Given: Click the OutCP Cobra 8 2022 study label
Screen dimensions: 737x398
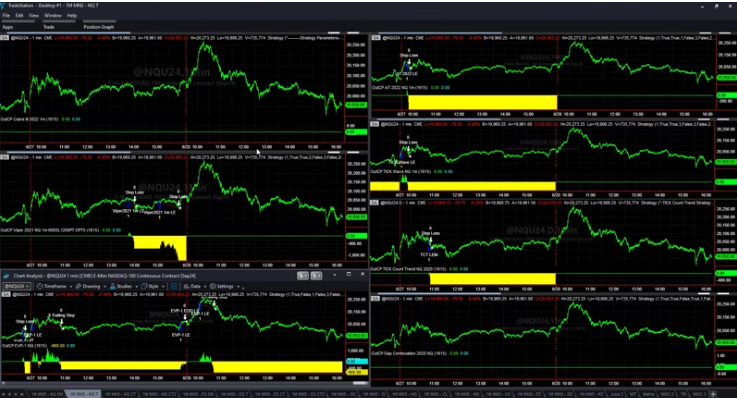Looking at the screenshot, I should [30, 119].
